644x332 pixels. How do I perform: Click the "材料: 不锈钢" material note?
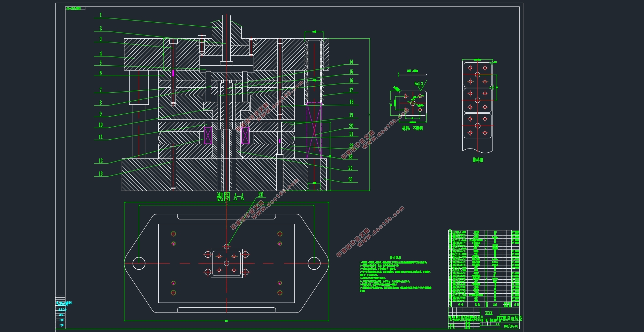coord(412,128)
